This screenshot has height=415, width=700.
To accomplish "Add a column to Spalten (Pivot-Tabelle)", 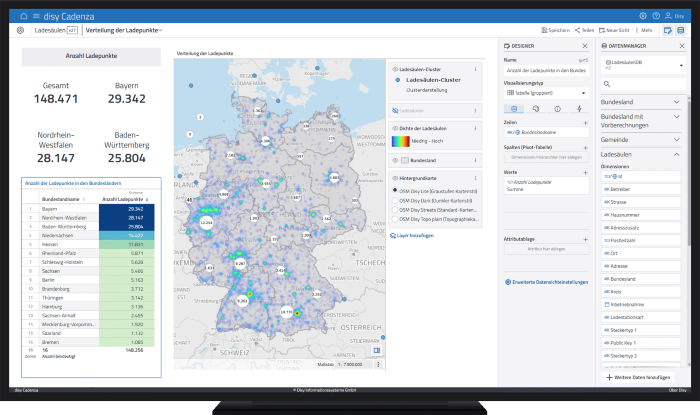I will 585,147.
